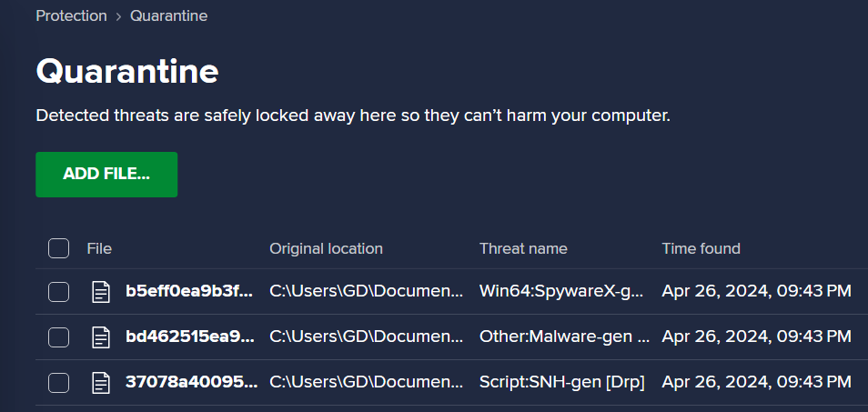Image resolution: width=868 pixels, height=412 pixels.
Task: Sort by Original location column header
Action: [326, 248]
